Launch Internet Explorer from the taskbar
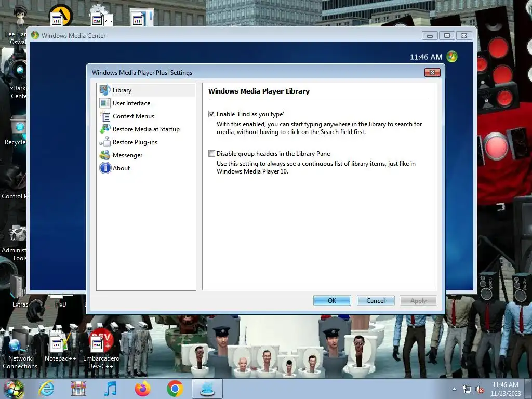532x399 pixels. pyautogui.click(x=46, y=389)
